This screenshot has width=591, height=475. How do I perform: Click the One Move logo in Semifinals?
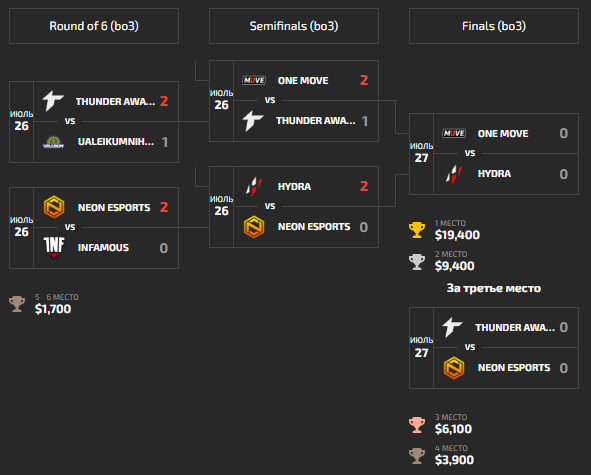pyautogui.click(x=254, y=80)
